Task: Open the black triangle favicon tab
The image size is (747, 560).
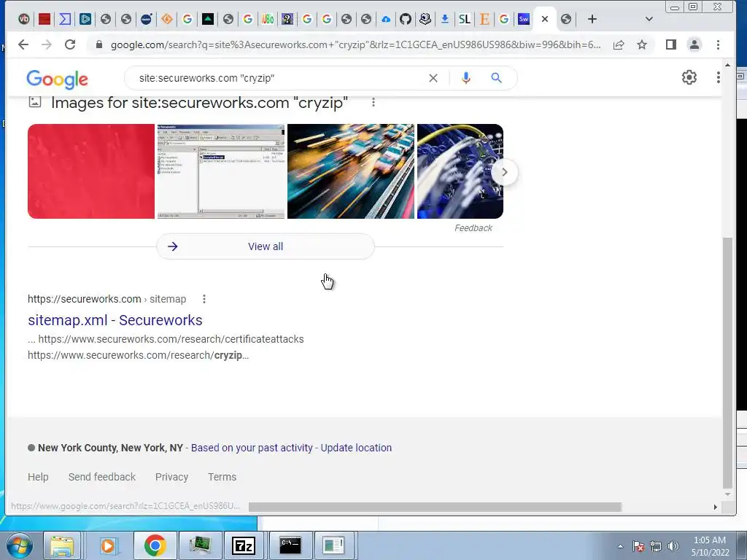Action: [208, 19]
